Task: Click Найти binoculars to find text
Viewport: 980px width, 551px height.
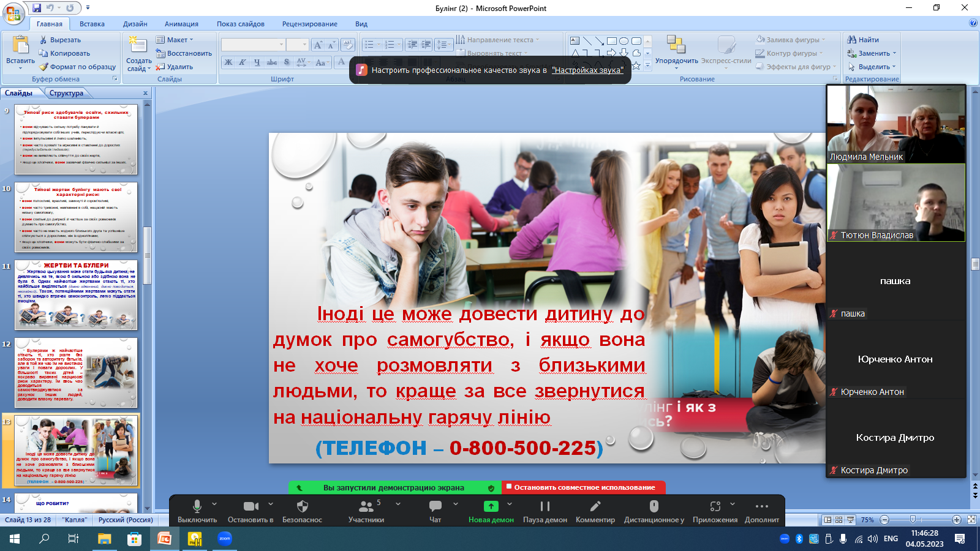Action: click(x=863, y=40)
